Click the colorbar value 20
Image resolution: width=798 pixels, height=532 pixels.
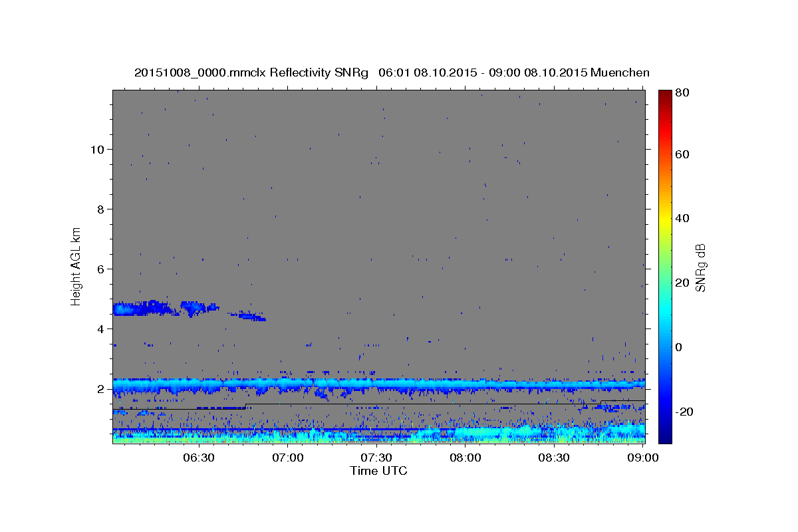pos(682,283)
